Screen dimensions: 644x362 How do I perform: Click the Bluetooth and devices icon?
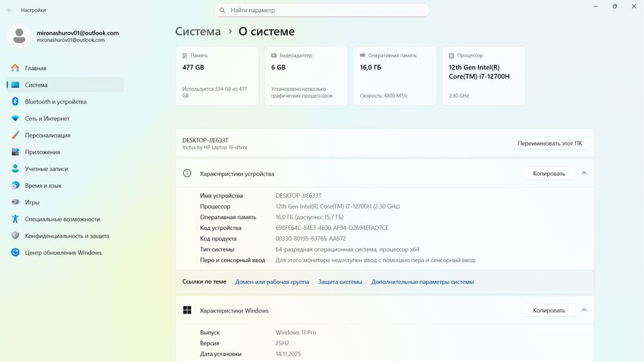(x=15, y=102)
